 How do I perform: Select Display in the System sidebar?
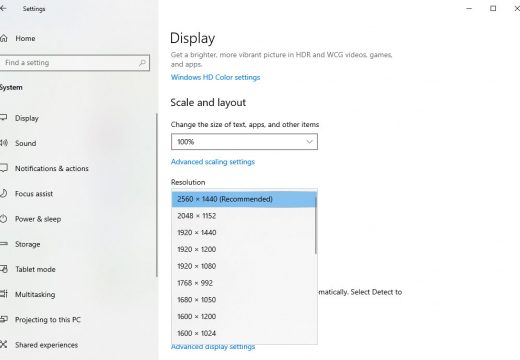point(27,118)
